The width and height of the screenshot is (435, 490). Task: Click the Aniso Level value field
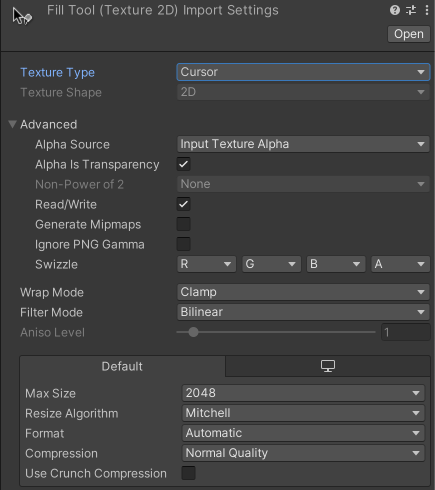(x=406, y=332)
